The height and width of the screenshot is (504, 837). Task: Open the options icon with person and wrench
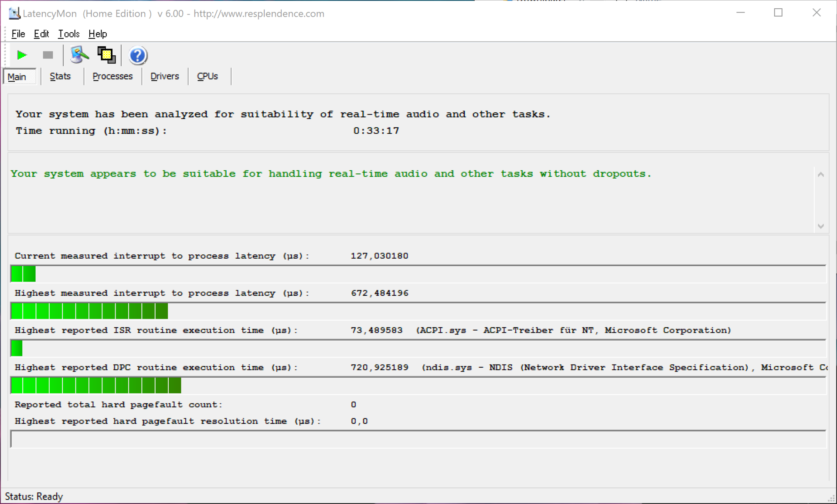tap(79, 55)
